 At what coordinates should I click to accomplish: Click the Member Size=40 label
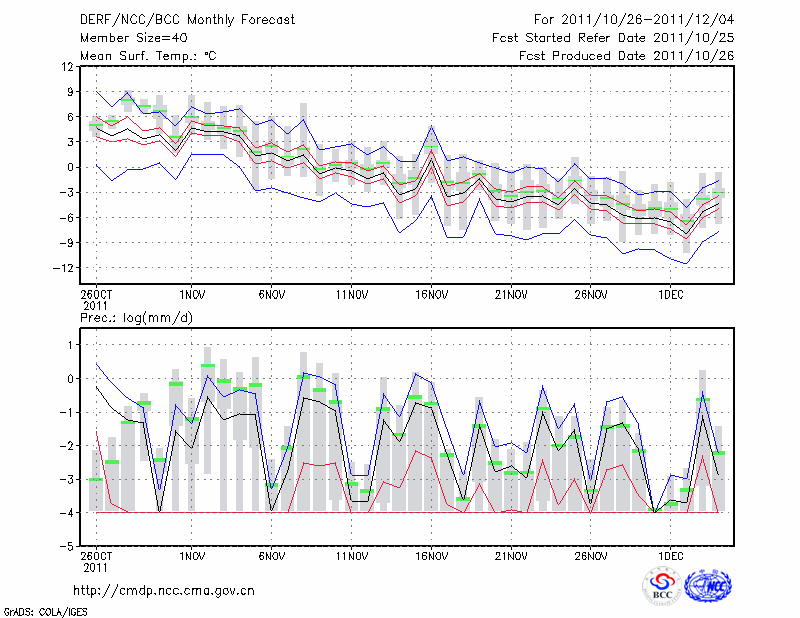click(x=133, y=38)
